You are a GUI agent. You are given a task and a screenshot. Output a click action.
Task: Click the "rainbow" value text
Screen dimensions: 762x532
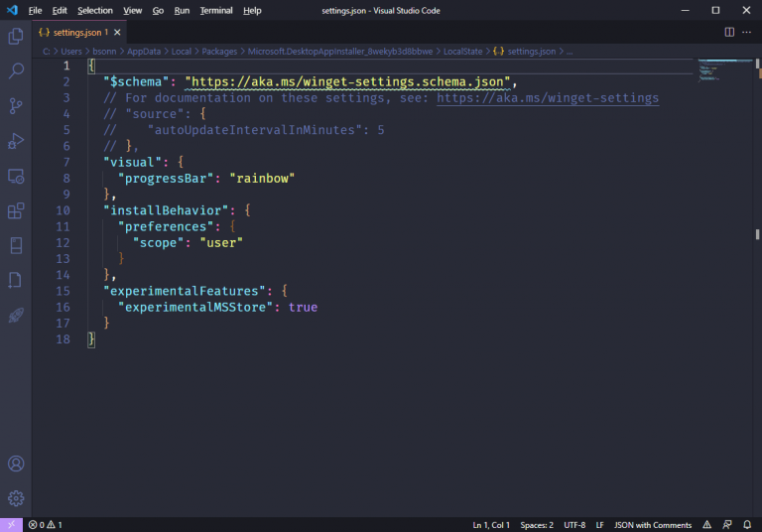coord(262,179)
